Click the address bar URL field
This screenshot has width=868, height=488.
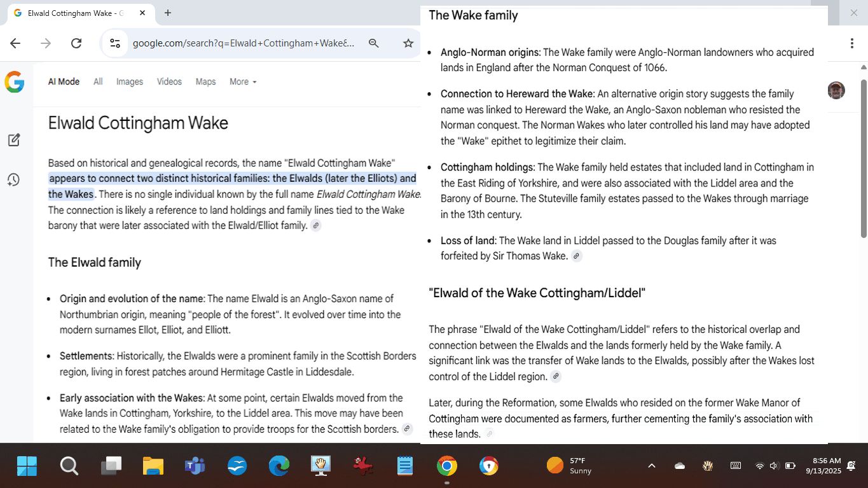click(242, 43)
